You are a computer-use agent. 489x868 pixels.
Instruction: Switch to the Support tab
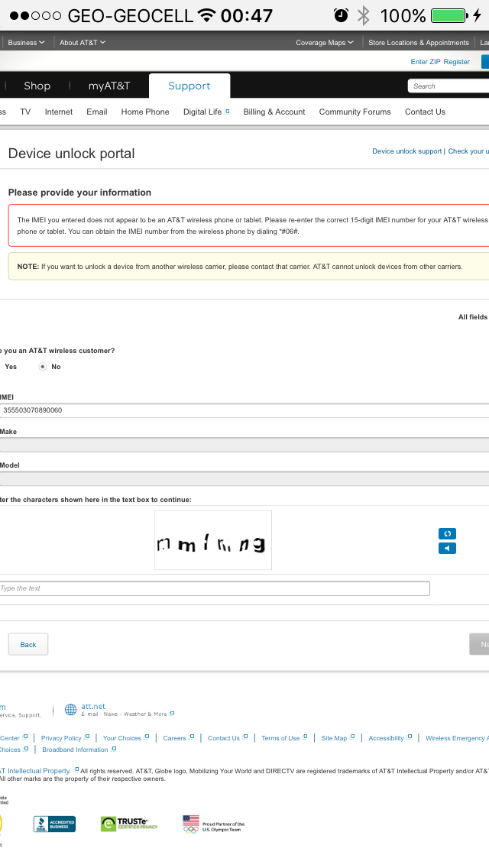point(189,86)
